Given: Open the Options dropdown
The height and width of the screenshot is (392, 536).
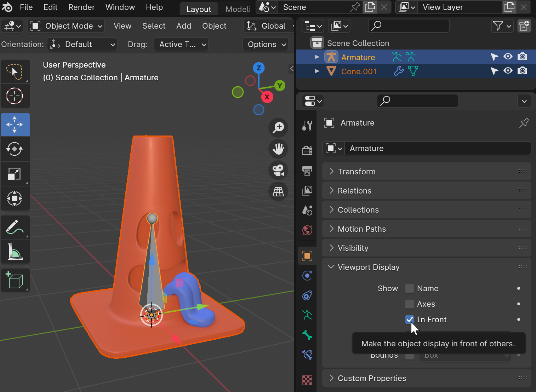Looking at the screenshot, I should (x=266, y=44).
